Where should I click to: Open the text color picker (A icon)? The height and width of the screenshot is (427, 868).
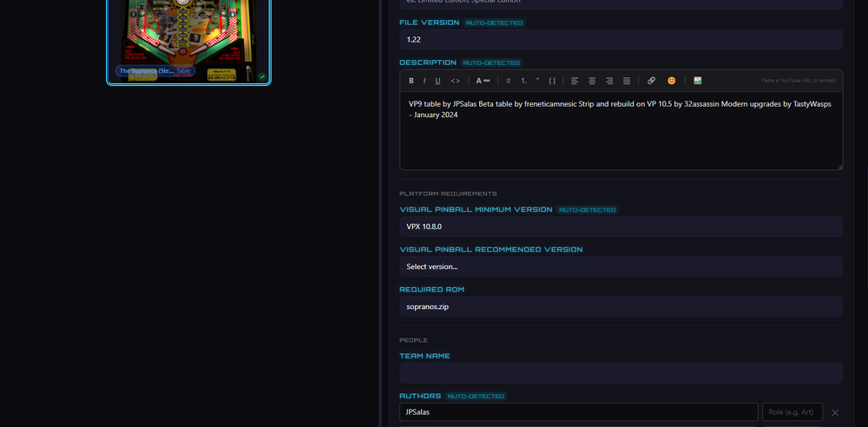pos(483,81)
